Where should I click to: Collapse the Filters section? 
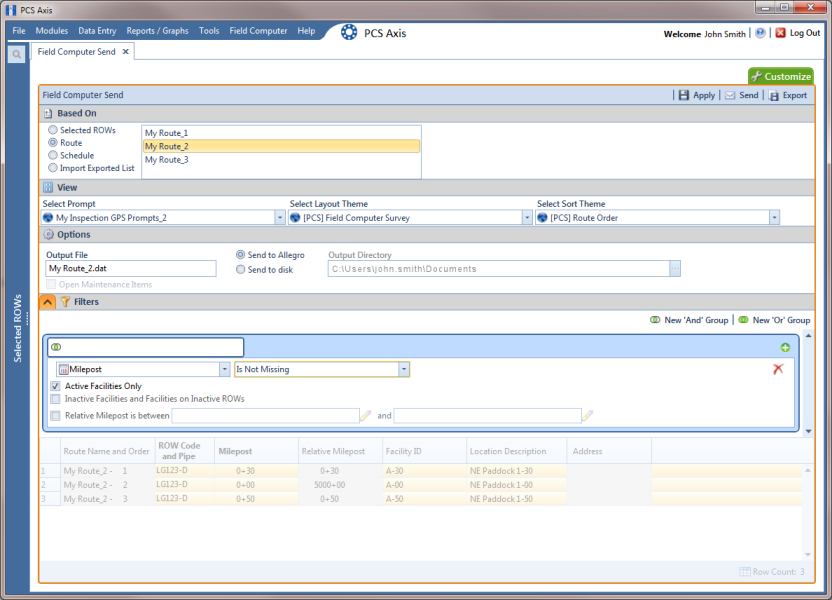[47, 302]
